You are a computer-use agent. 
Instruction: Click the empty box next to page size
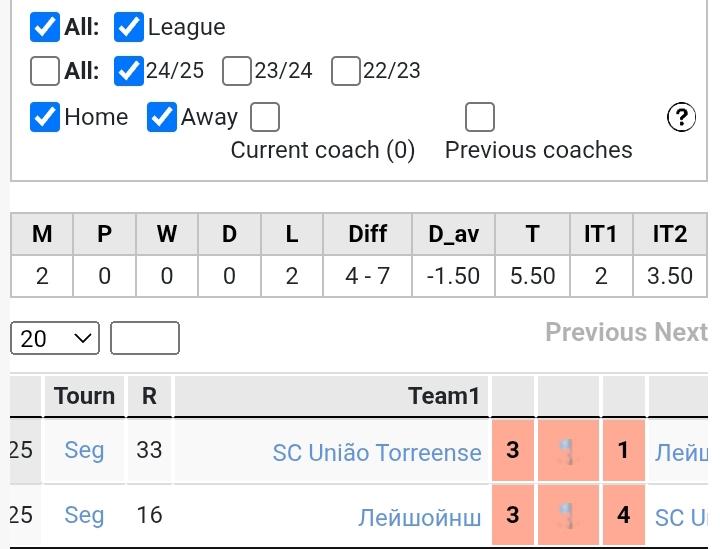[145, 338]
